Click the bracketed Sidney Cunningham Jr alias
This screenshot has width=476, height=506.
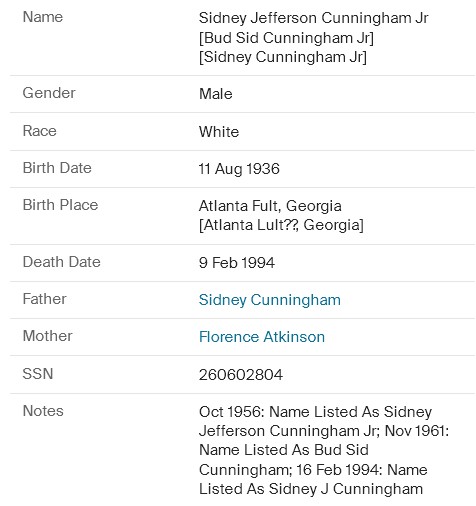point(283,57)
